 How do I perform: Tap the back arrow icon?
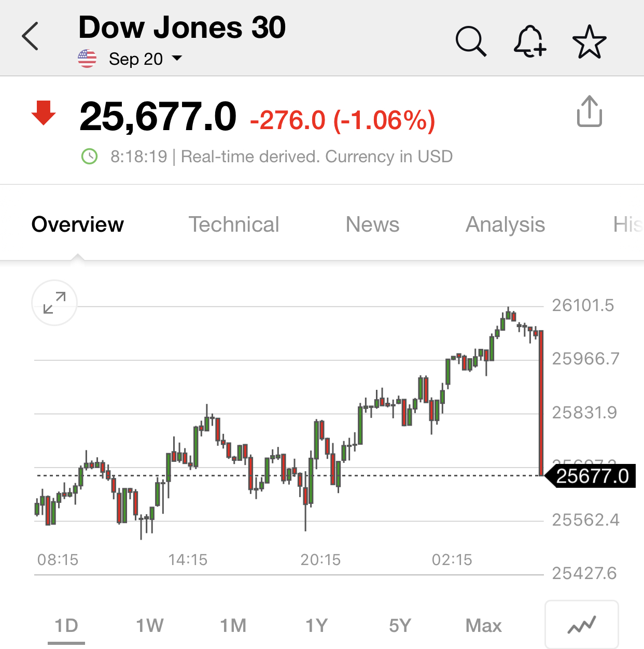point(31,37)
